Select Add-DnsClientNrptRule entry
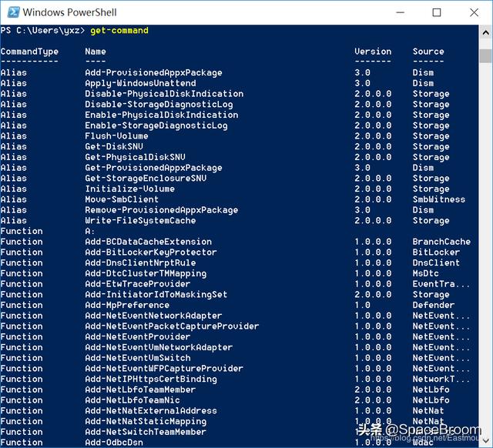493x448 pixels. pos(140,262)
